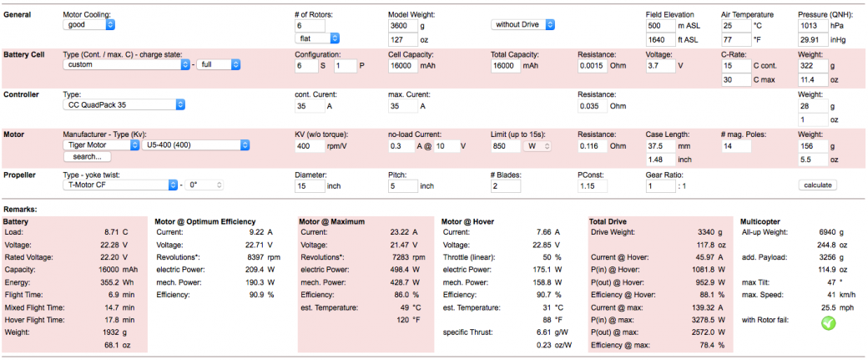Click the battery cell voltage field
The height and width of the screenshot is (360, 868).
[660, 66]
